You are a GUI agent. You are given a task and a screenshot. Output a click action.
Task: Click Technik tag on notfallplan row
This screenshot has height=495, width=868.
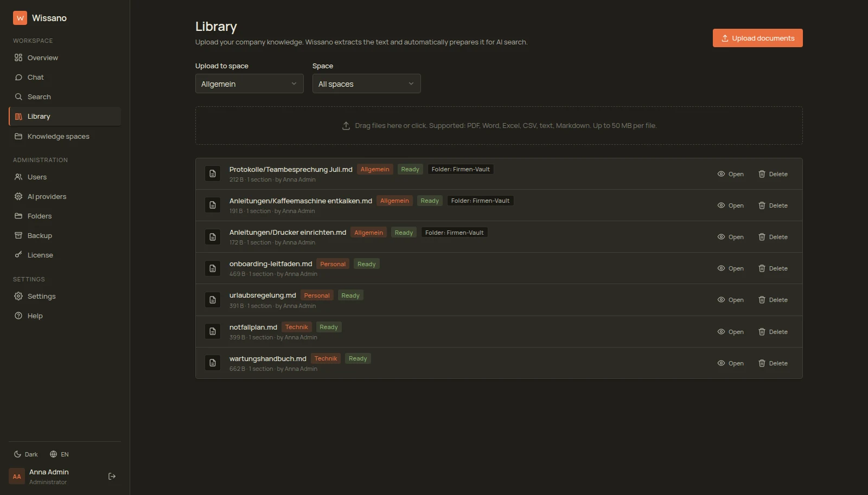point(297,327)
